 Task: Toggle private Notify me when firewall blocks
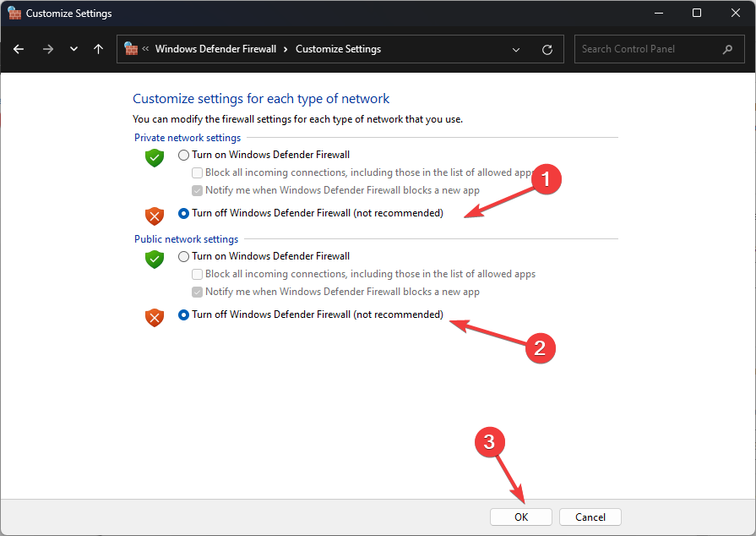coord(197,190)
